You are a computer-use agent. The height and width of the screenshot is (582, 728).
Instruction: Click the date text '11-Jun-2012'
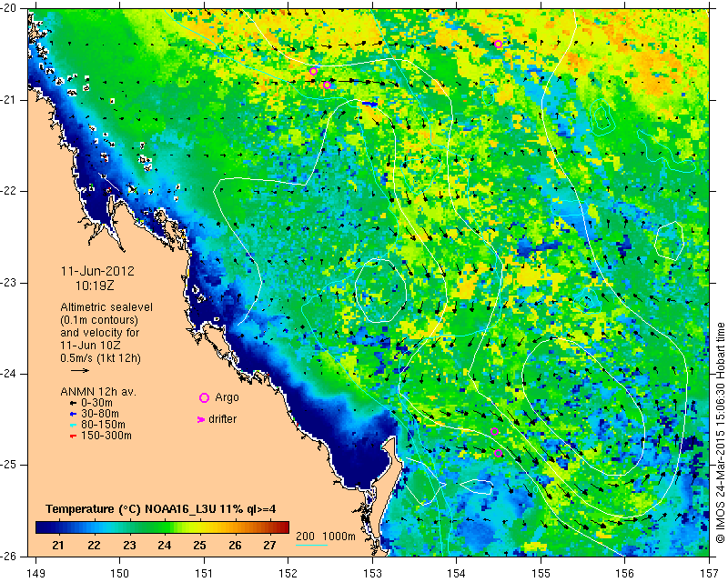coord(97,271)
